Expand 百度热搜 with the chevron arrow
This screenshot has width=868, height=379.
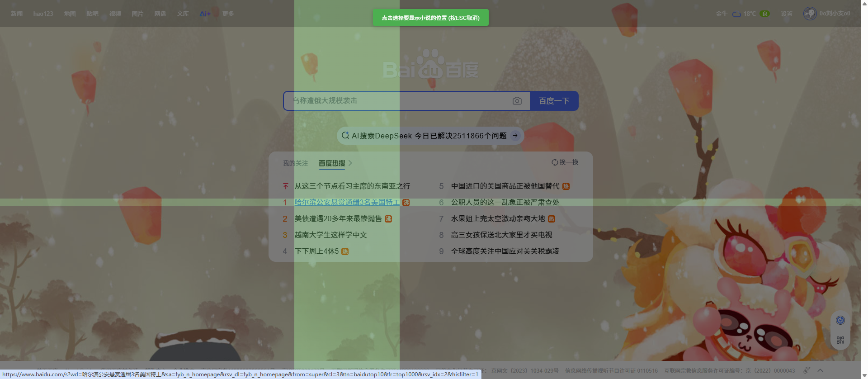(350, 163)
